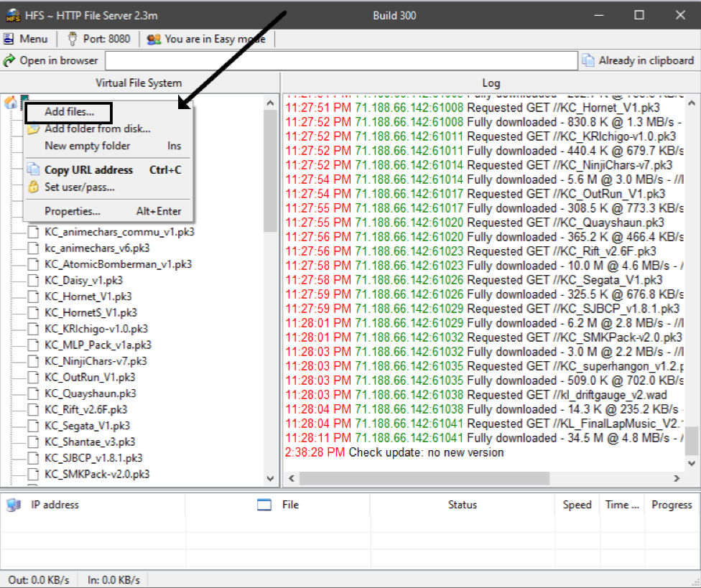Click file icon of KC_OutRun_V1.pk3

pos(33,377)
